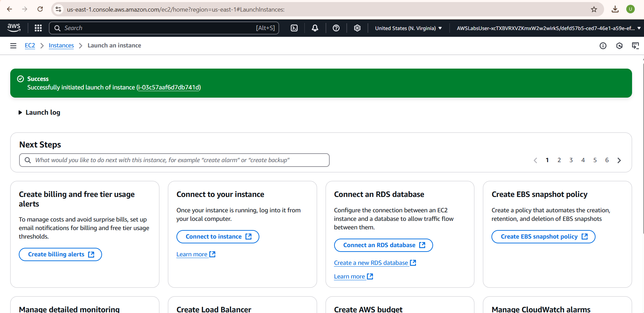The height and width of the screenshot is (313, 644).
Task: Click the search magnifier in Next Steps box
Action: 28,160
